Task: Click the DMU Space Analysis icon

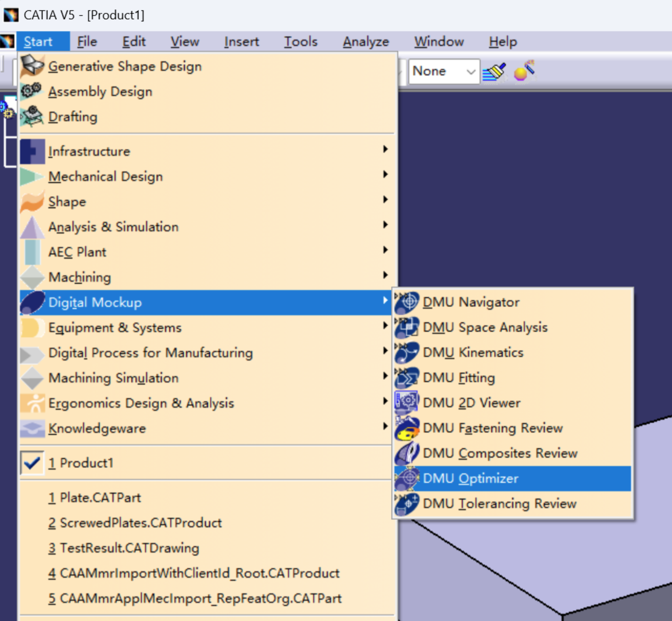Action: (x=406, y=327)
